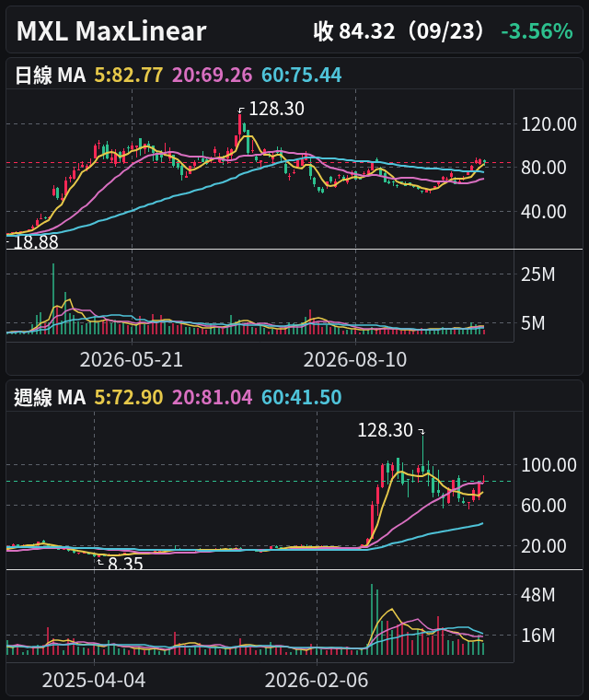Click the 25M daily volume axis label
This screenshot has width=589, height=700.
[x=538, y=274]
